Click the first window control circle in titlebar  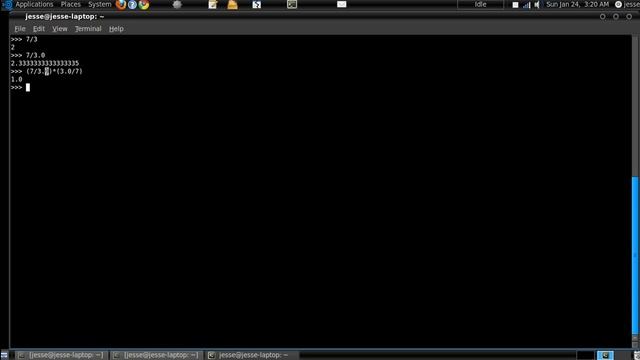point(602,17)
